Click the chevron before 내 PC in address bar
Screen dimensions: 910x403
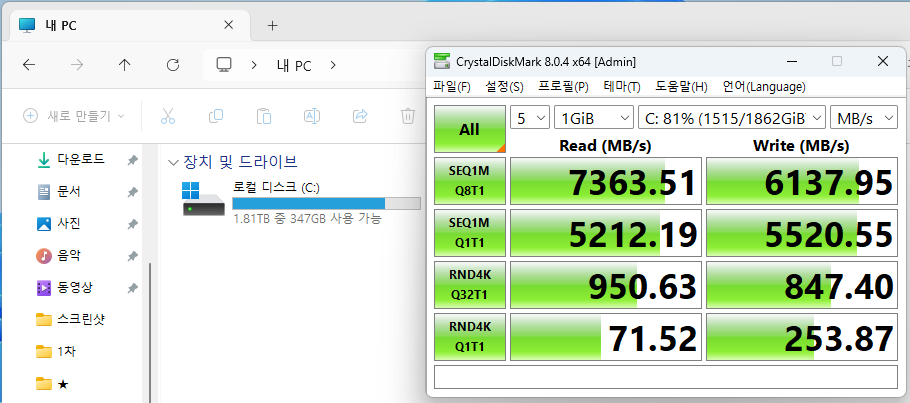click(254, 65)
